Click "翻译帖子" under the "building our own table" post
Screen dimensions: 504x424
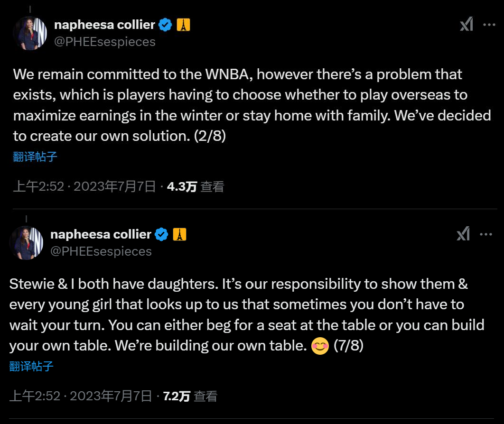point(31,366)
